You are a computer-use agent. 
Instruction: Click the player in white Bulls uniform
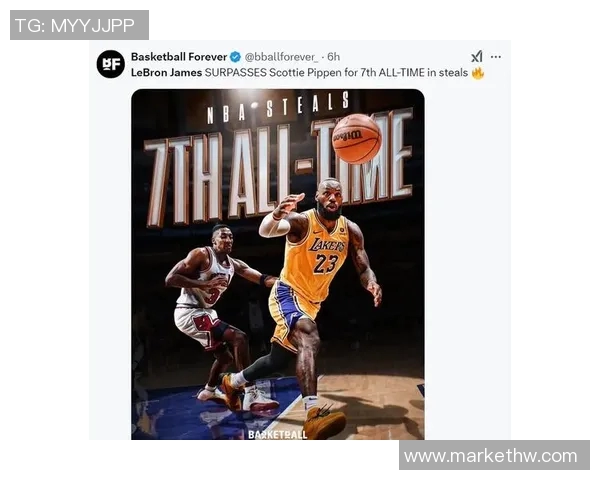click(216, 312)
